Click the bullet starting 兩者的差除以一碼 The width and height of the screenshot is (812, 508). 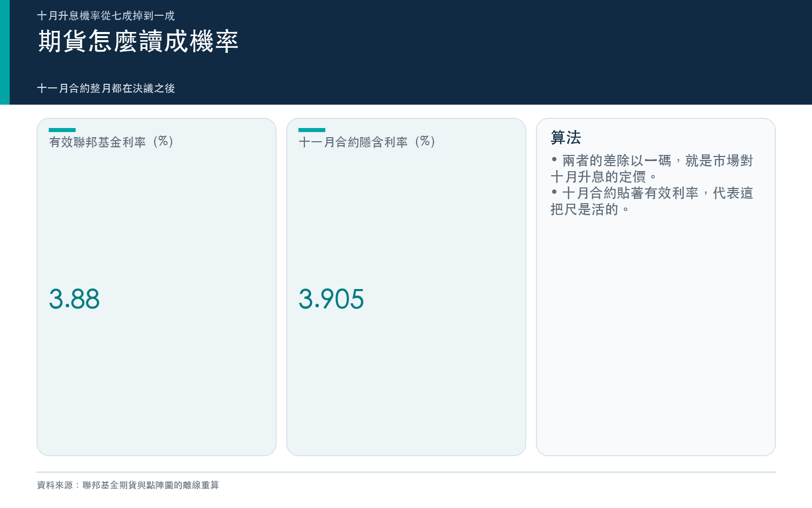[652, 169]
